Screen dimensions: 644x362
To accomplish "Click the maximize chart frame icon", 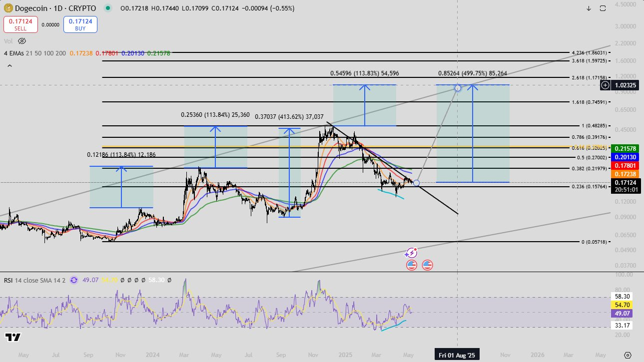I will 603,8.
